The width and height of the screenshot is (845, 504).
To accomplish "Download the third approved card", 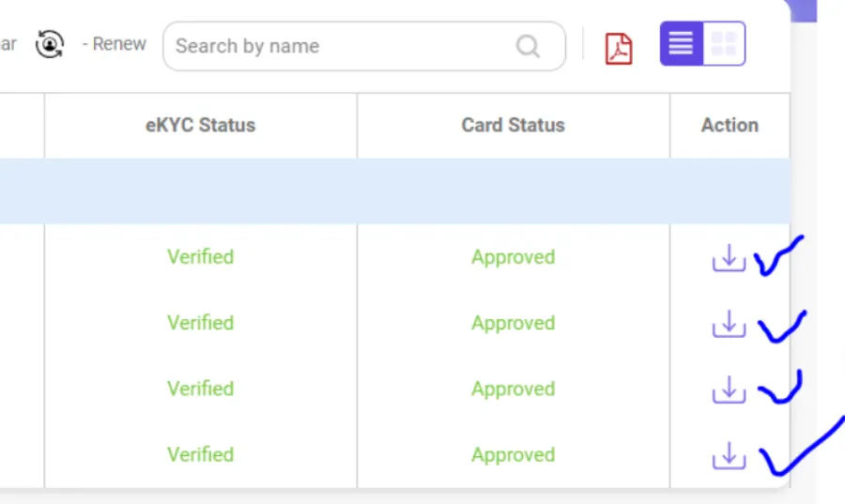I will point(729,389).
